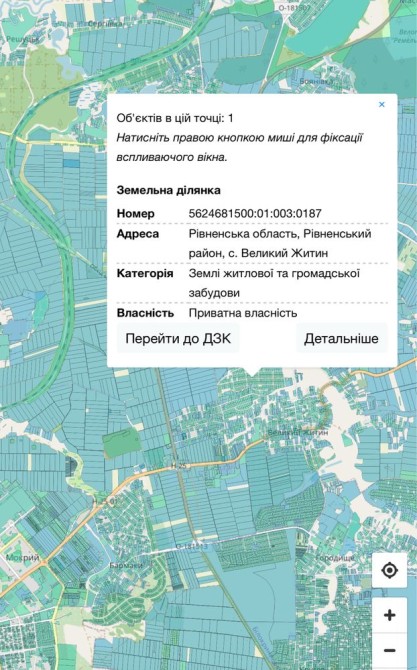Zoom out with the minus button
417x670 pixels.
click(x=389, y=650)
